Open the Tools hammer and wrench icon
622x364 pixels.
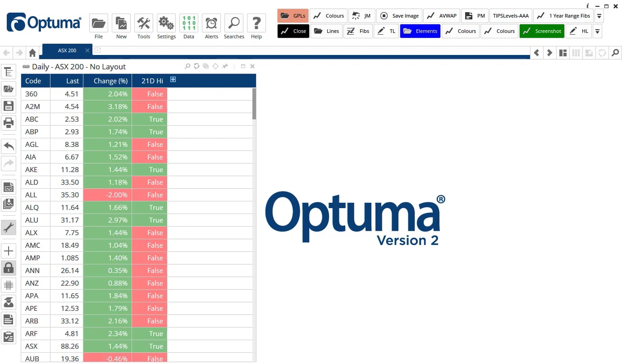(x=143, y=23)
